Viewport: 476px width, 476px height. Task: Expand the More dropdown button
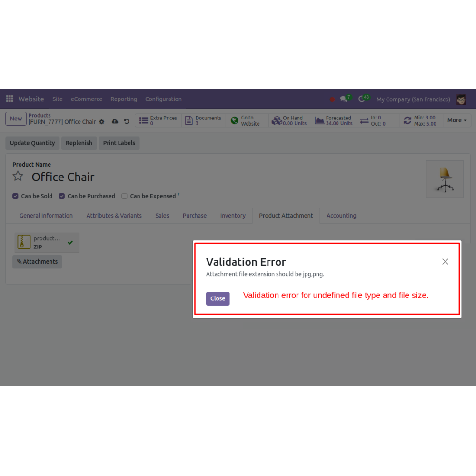click(x=457, y=120)
